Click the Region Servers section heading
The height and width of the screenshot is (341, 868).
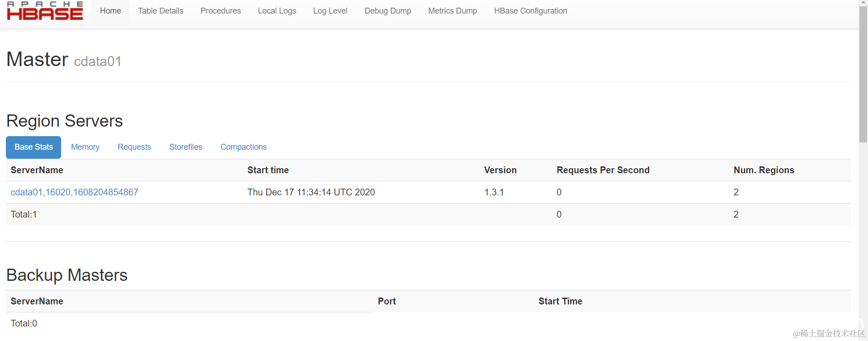click(x=65, y=121)
